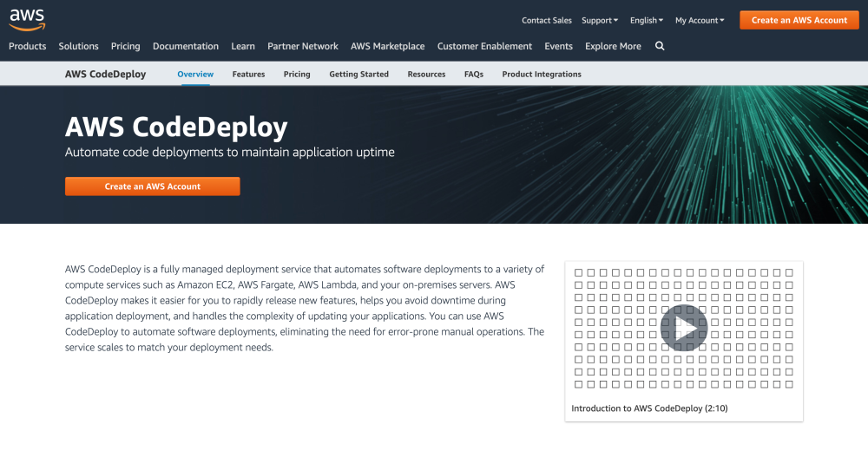
Task: Click the Automate code deployments tagline
Action: [230, 152]
